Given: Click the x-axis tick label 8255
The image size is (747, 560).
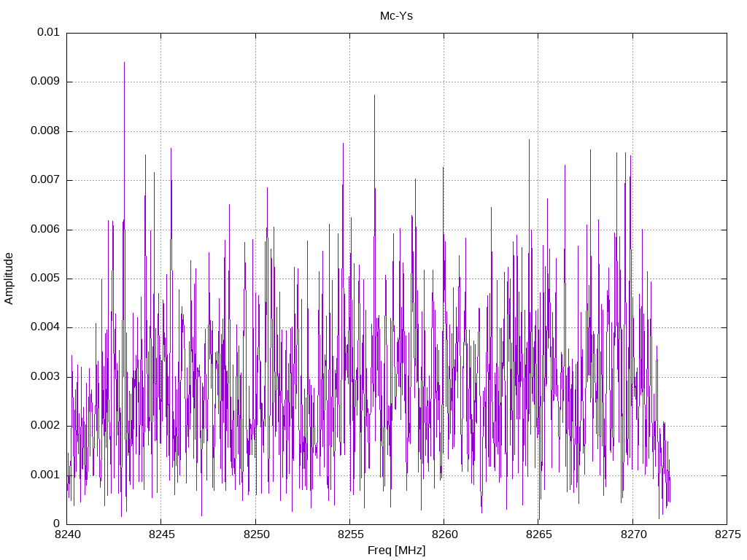Looking at the screenshot, I should tap(350, 534).
